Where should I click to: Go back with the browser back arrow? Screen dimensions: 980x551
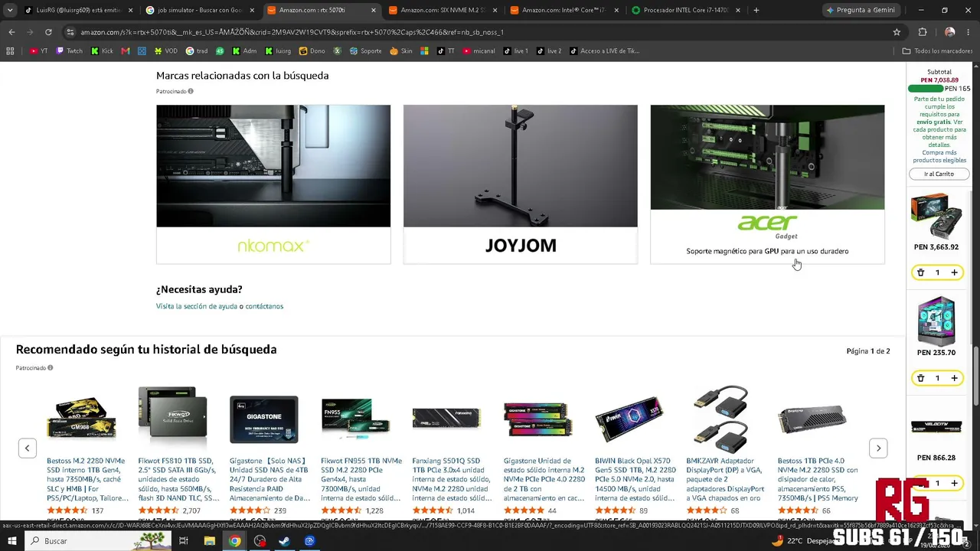pyautogui.click(x=11, y=32)
